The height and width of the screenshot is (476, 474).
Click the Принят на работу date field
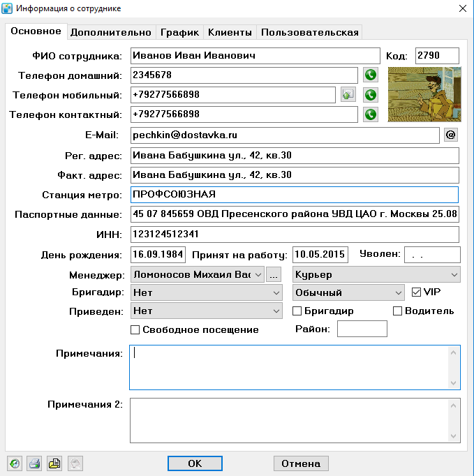(320, 254)
